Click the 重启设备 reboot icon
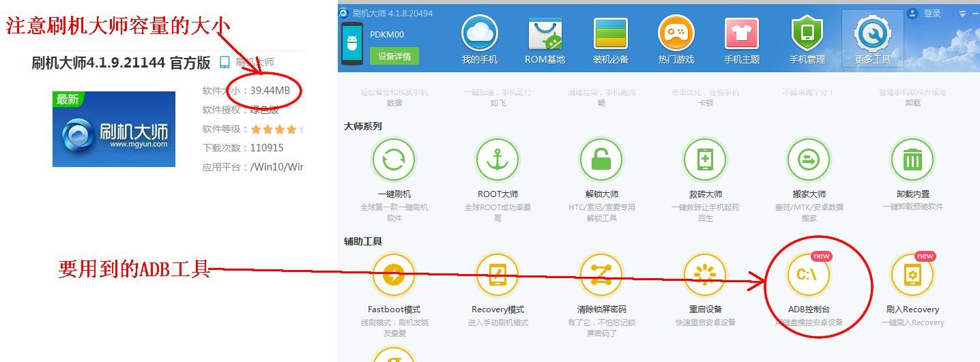 [705, 275]
